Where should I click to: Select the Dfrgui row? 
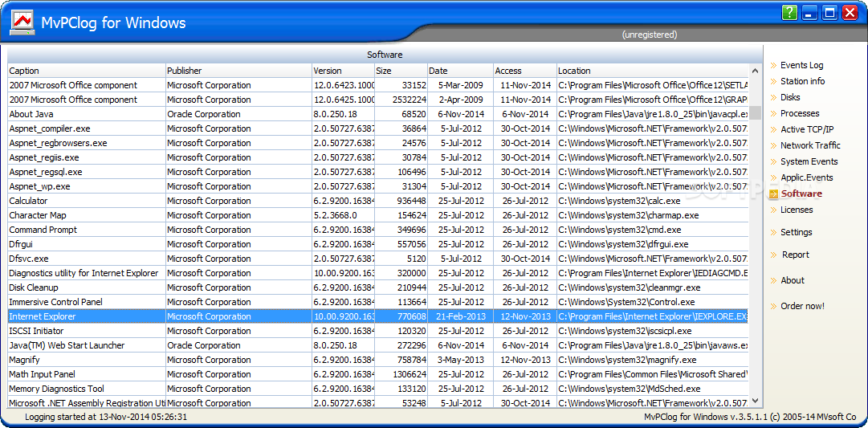[378, 244]
